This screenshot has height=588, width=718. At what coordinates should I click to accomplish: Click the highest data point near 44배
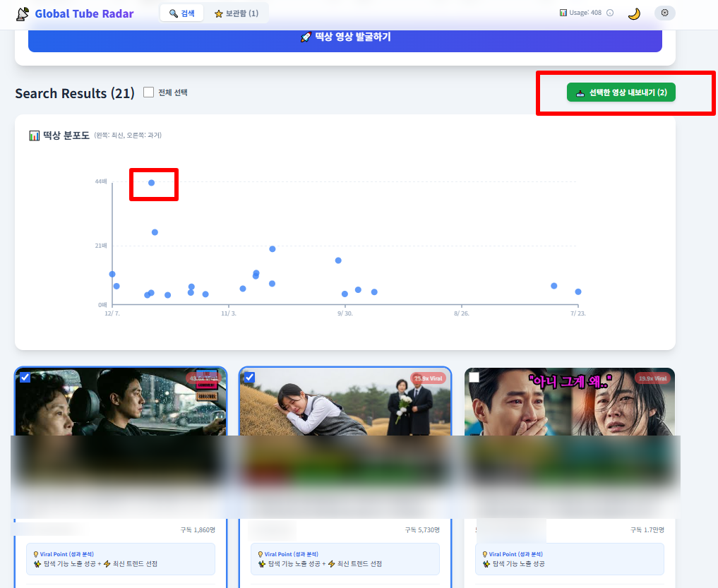[x=151, y=183]
